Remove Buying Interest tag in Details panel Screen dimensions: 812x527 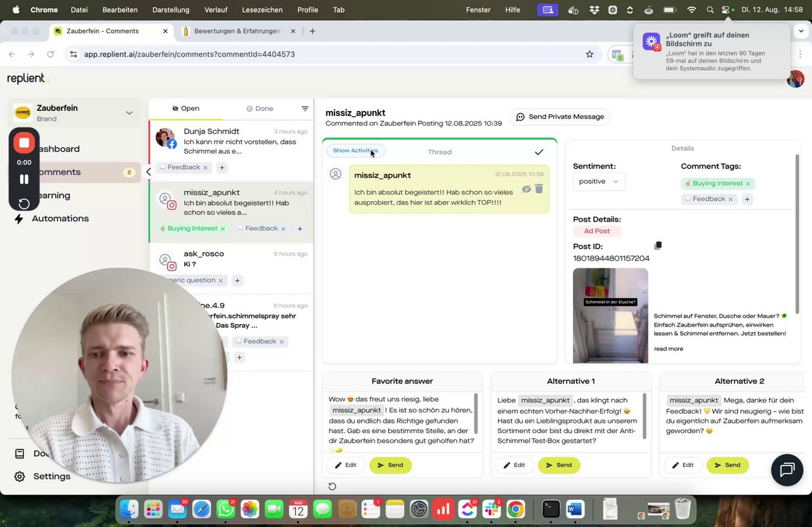748,183
